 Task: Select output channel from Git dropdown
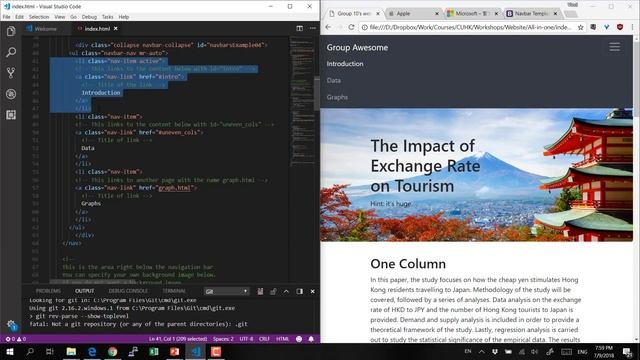(227, 291)
